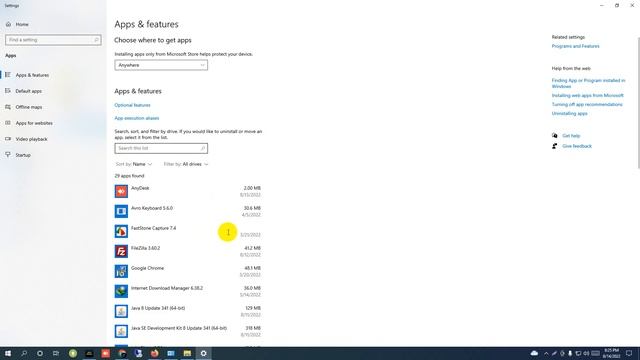
Task: Select the FileZilla app icon
Action: tap(121, 251)
